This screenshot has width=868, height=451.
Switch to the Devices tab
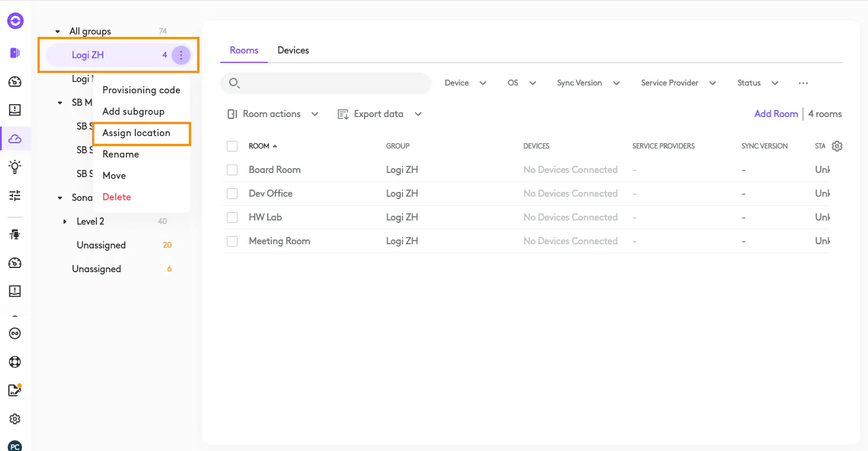293,51
